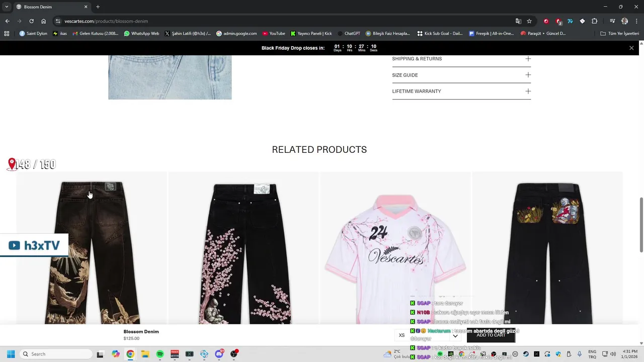Open the Chrome profile avatar
Screen dimensions: 644x362
point(624,21)
